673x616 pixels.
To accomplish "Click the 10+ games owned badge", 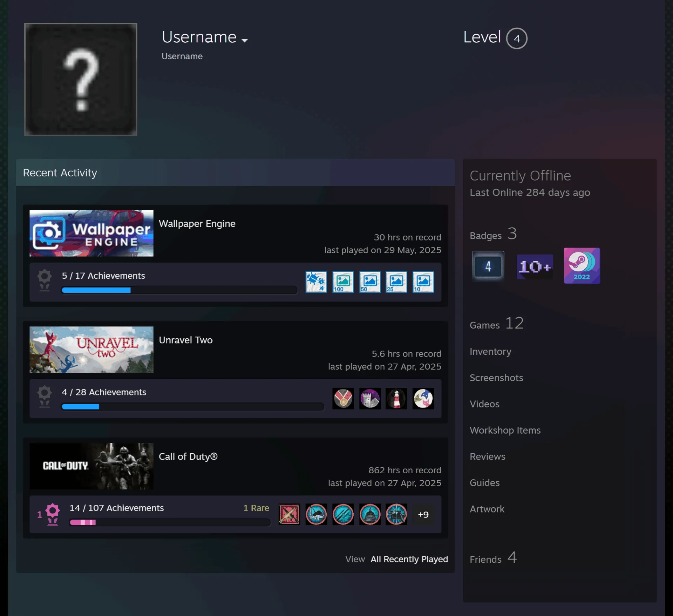I will 535,267.
